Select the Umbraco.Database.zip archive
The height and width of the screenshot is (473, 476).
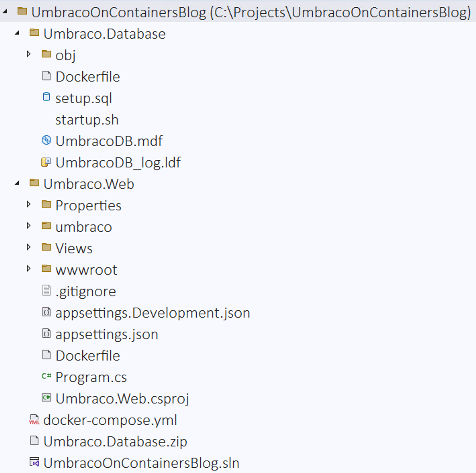pyautogui.click(x=115, y=441)
